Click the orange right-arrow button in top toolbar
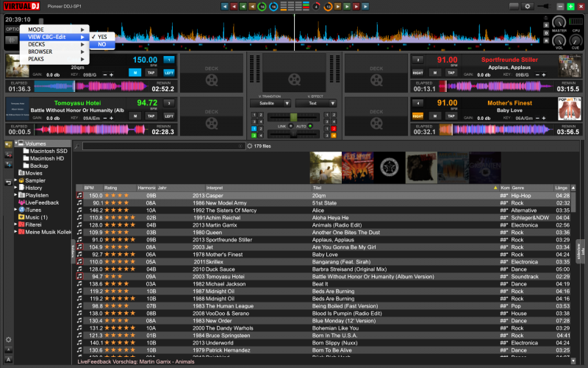588x368 pixels. [x=338, y=7]
